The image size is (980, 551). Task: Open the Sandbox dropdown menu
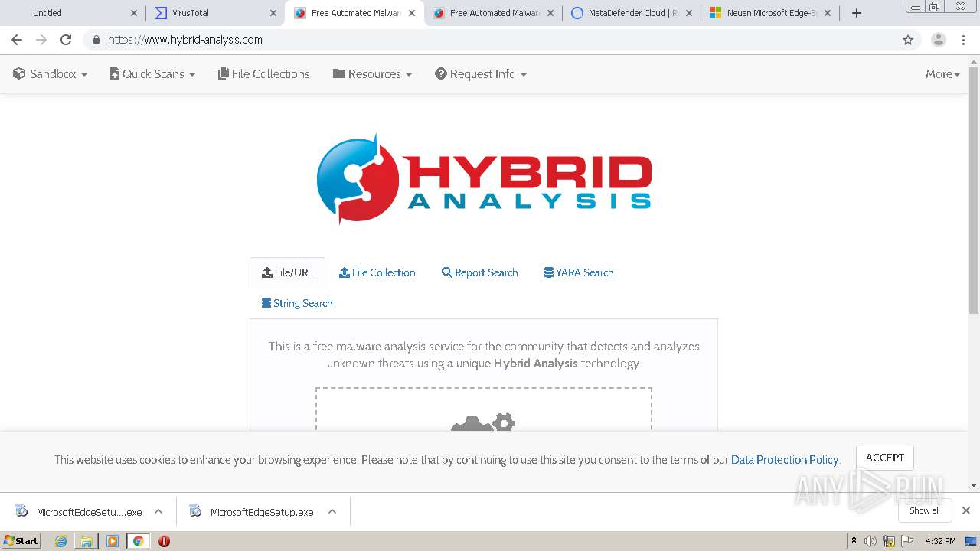tap(51, 74)
